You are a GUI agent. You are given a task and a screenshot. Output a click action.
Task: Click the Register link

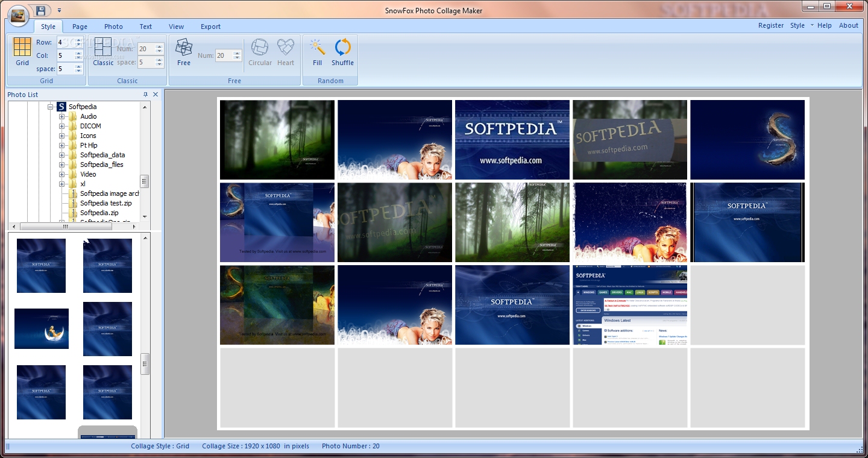pyautogui.click(x=770, y=25)
